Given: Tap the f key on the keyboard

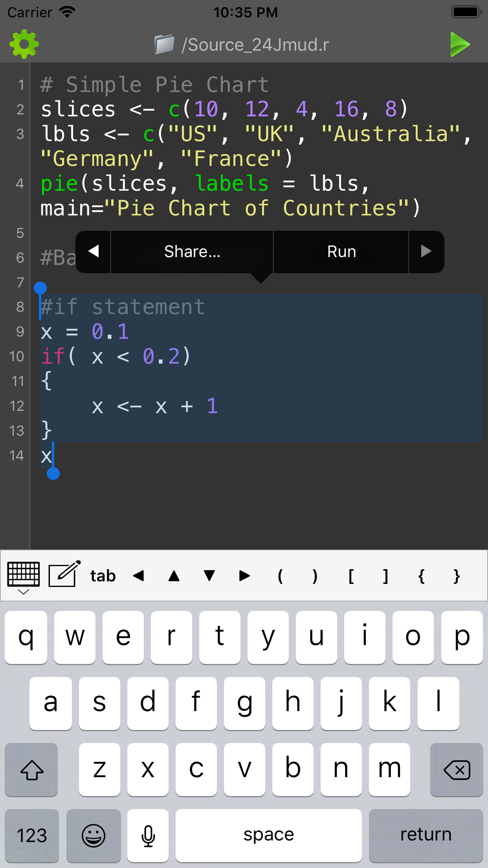Looking at the screenshot, I should point(196,703).
